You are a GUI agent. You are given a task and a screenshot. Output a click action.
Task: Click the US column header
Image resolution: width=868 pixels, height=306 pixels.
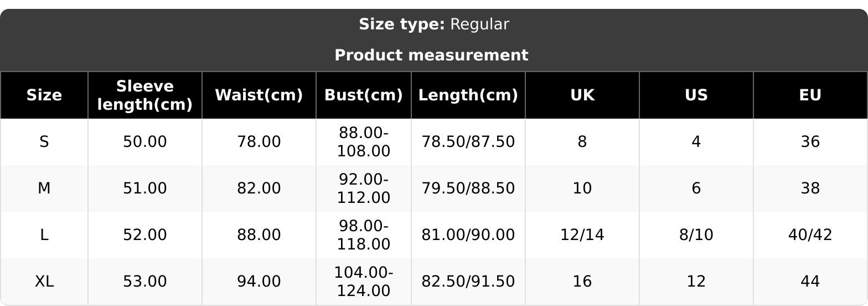point(696,95)
